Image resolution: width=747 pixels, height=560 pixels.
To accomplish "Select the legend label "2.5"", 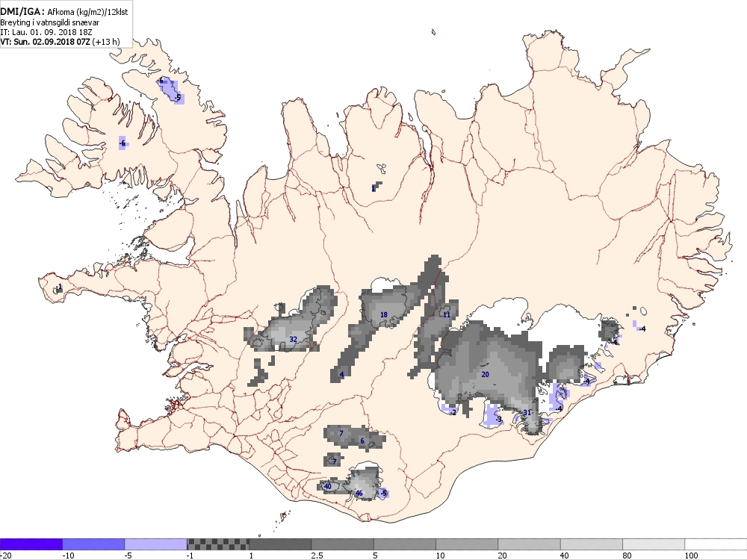I will (317, 556).
